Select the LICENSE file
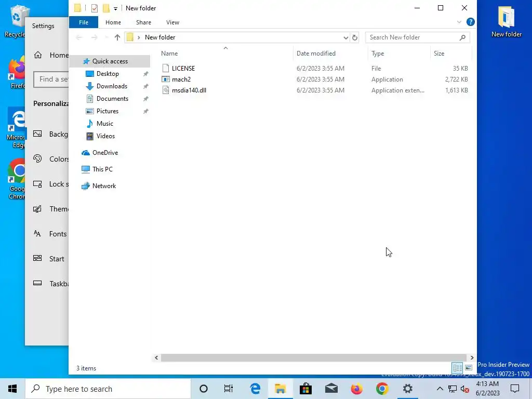The image size is (532, 399). pos(183,68)
